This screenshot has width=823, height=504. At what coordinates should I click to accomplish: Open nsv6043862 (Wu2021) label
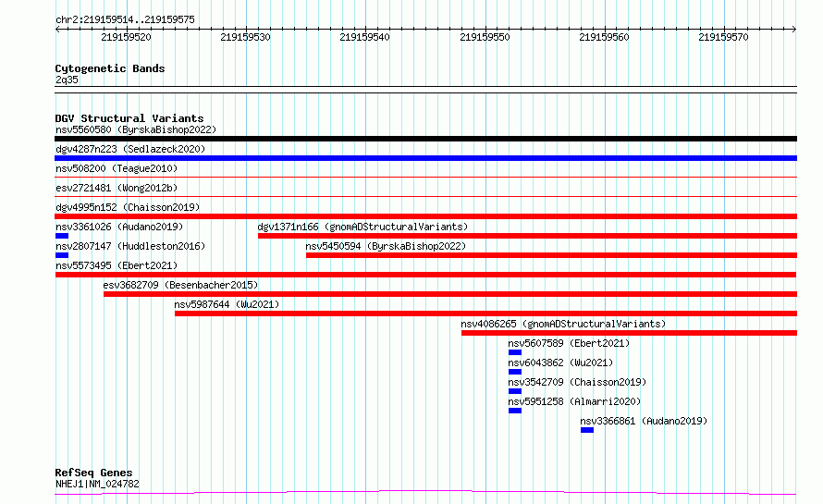point(560,363)
